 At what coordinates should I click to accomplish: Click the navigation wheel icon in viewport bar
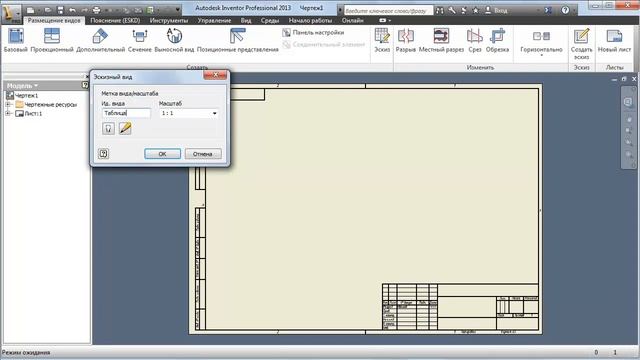point(628,102)
